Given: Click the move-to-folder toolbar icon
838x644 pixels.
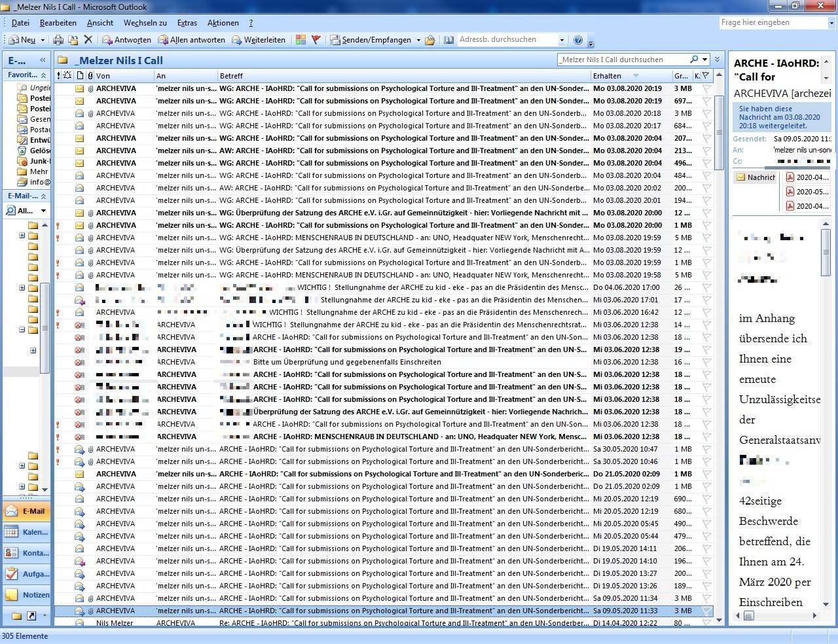Looking at the screenshot, I should pyautogui.click(x=73, y=40).
